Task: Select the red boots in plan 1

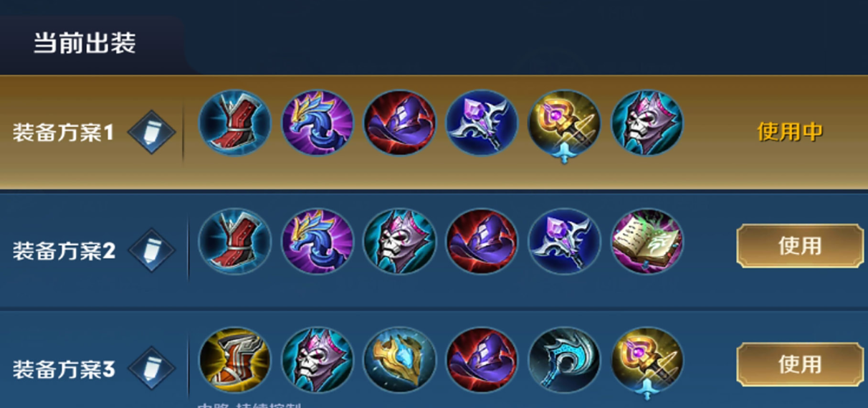Action: coord(234,123)
